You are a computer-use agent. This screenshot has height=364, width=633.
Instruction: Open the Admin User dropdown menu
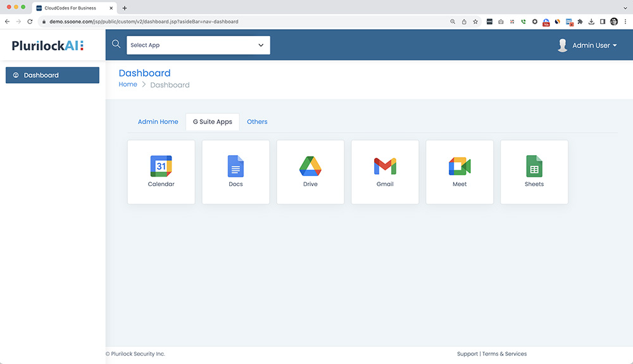[594, 45]
